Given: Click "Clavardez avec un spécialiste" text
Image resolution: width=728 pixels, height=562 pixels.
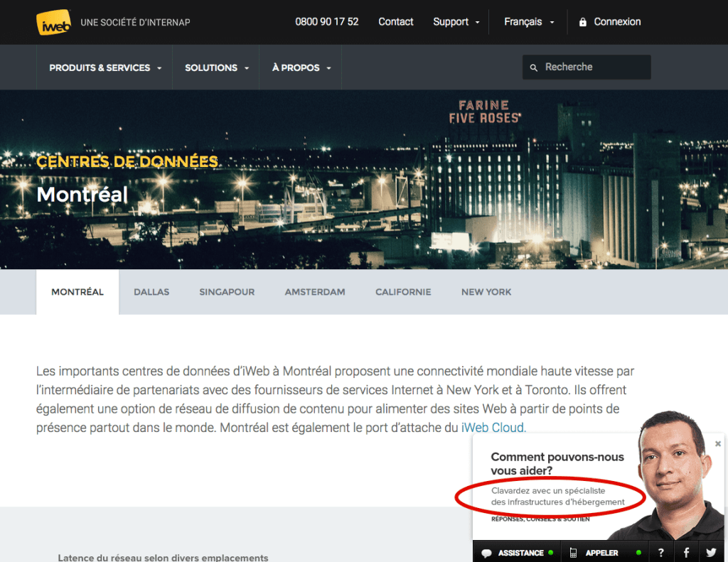Looking at the screenshot, I should [548, 490].
